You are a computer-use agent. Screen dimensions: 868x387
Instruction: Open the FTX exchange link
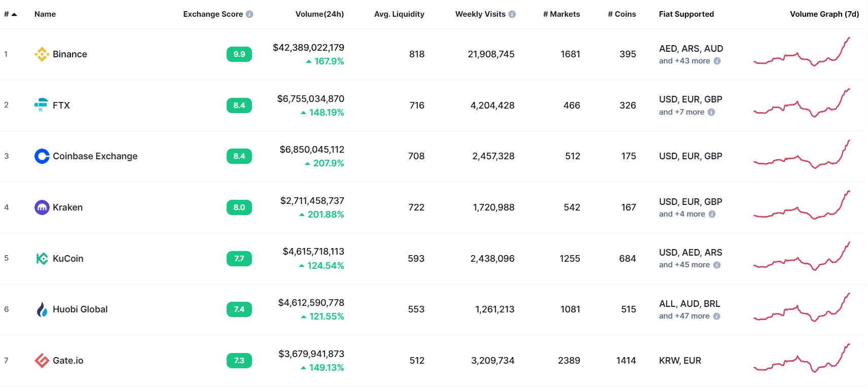[61, 105]
